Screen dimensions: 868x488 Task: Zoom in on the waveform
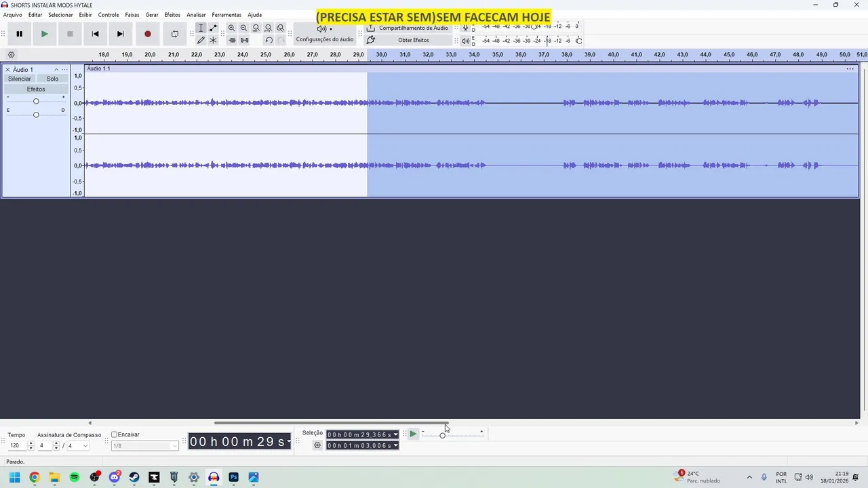(x=232, y=28)
